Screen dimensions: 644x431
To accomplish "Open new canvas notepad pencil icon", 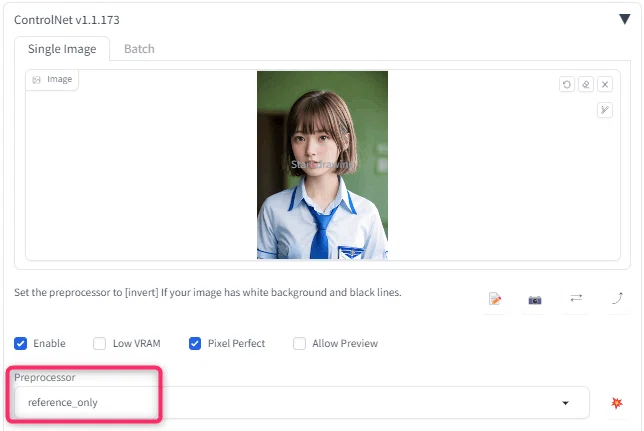I will click(495, 299).
